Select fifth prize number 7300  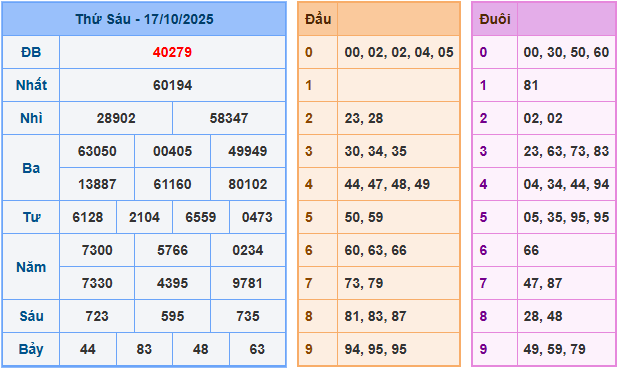point(97,250)
